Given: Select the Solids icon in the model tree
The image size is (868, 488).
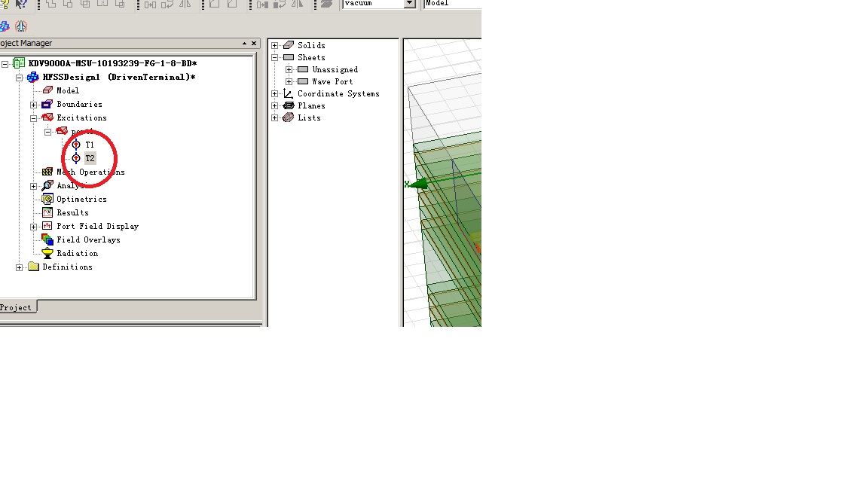Looking at the screenshot, I should [289, 45].
